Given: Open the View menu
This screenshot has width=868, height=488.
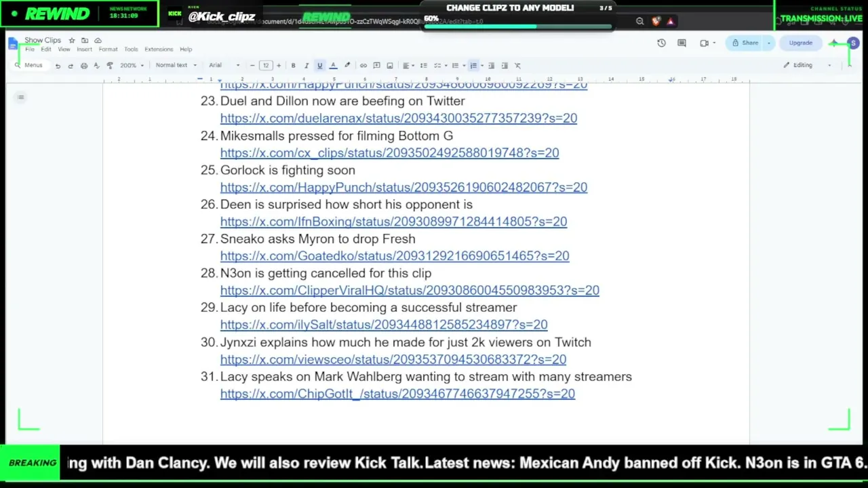Looking at the screenshot, I should pyautogui.click(x=64, y=49).
